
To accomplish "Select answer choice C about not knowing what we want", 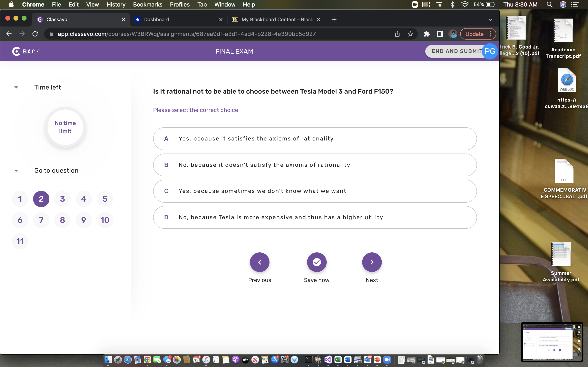I will coord(314,191).
